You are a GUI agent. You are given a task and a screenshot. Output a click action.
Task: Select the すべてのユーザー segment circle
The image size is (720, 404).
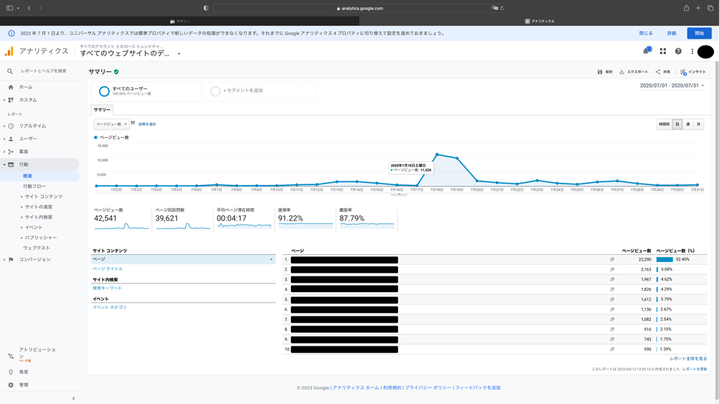[x=104, y=91]
